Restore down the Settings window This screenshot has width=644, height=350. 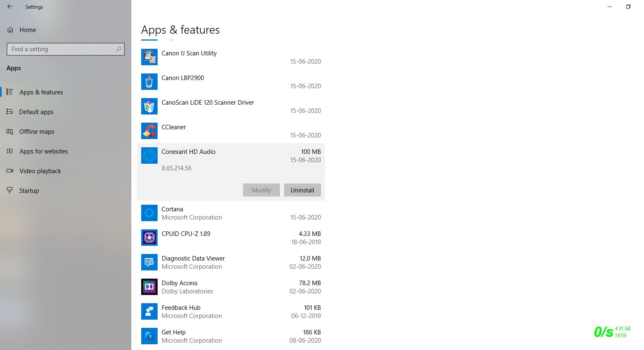tap(628, 7)
